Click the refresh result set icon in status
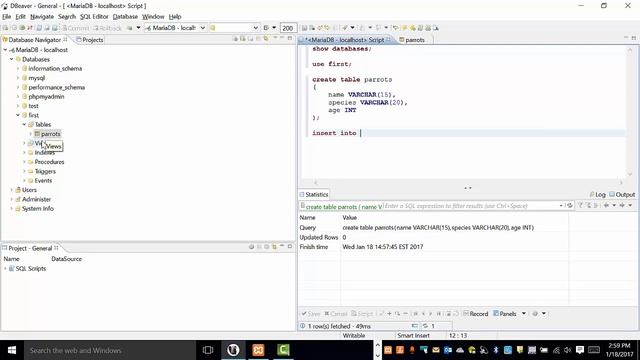Viewport: 640px width, 360px height. click(425, 326)
